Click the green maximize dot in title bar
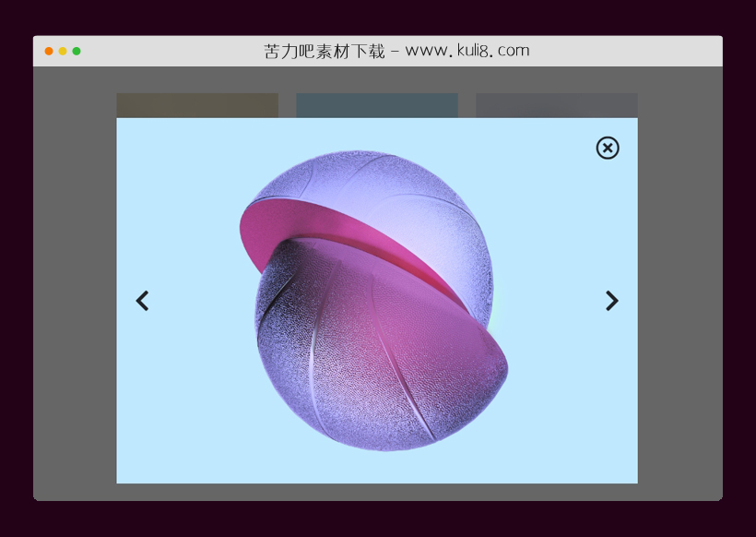The width and height of the screenshot is (756, 537). [77, 52]
